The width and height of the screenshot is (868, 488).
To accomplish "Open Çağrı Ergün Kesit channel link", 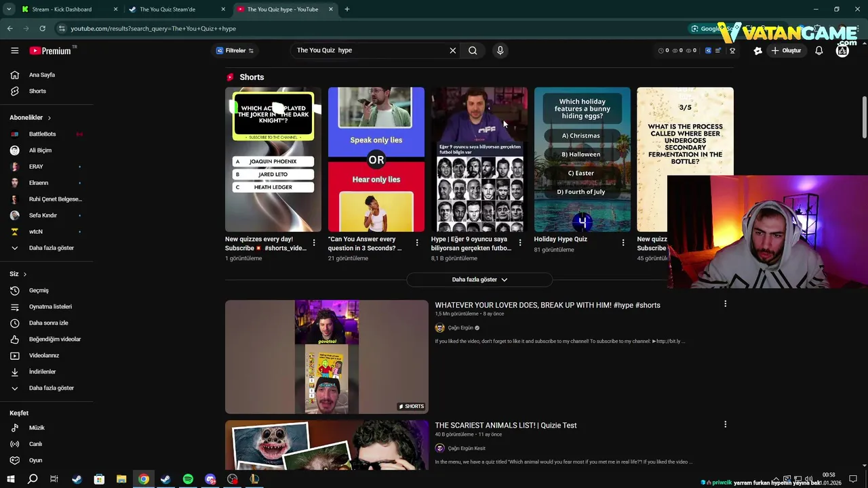I will point(467,448).
